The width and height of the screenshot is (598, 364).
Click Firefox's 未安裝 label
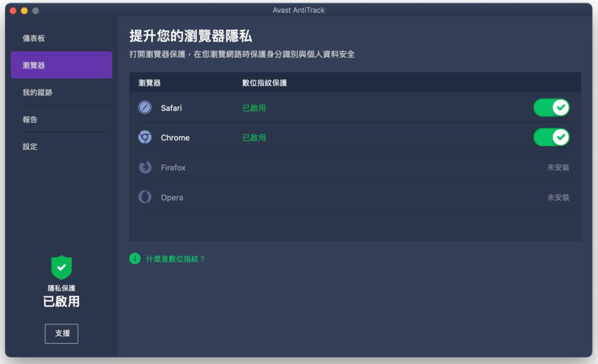[x=558, y=167]
